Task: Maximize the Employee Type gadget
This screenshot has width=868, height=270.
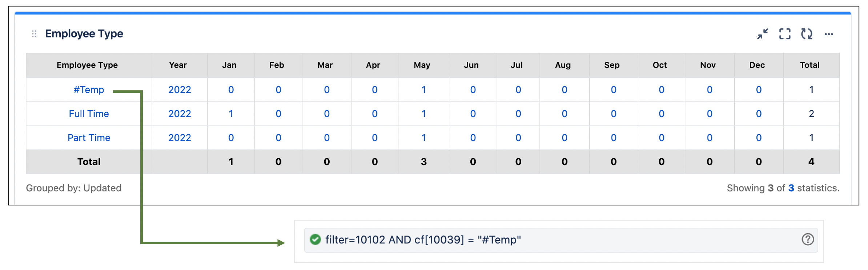Action: (x=785, y=34)
